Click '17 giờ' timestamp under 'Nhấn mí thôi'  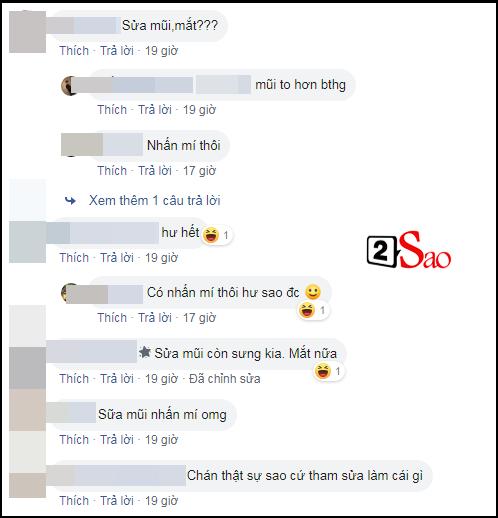coord(199,171)
